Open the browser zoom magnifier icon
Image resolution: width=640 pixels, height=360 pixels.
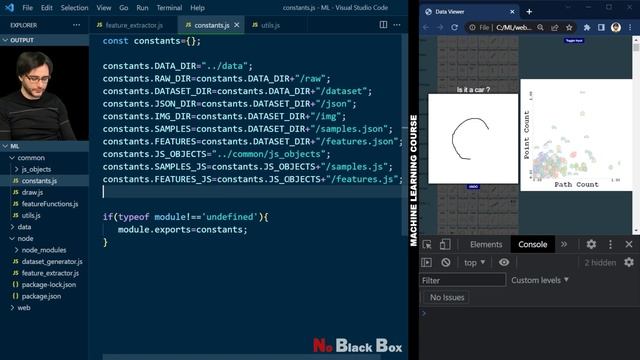tap(540, 27)
